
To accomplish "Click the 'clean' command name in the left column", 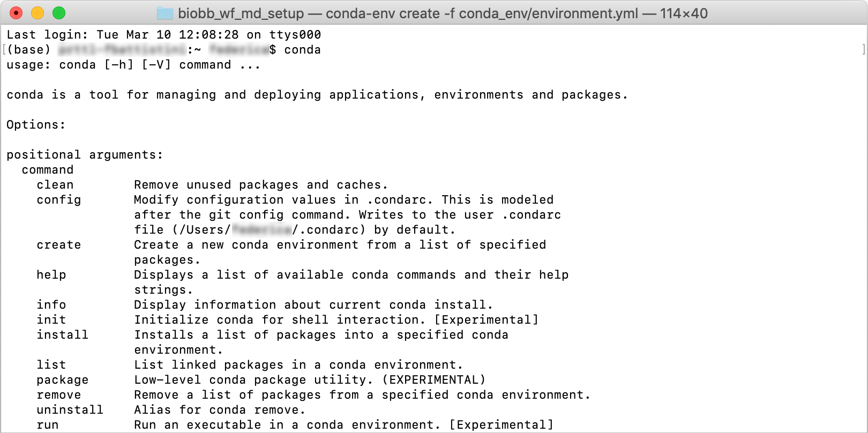I will click(55, 185).
